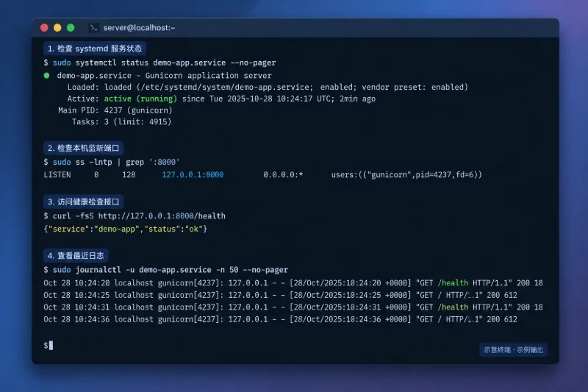Click the log line dated Oct 28 10:24:20
The width and height of the screenshot is (588, 392).
293,283
